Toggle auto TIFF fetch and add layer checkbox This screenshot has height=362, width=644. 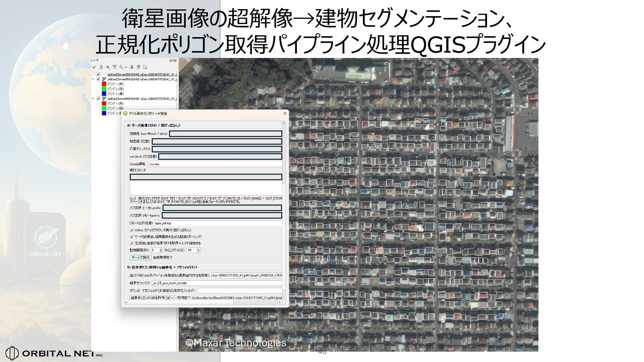click(132, 243)
